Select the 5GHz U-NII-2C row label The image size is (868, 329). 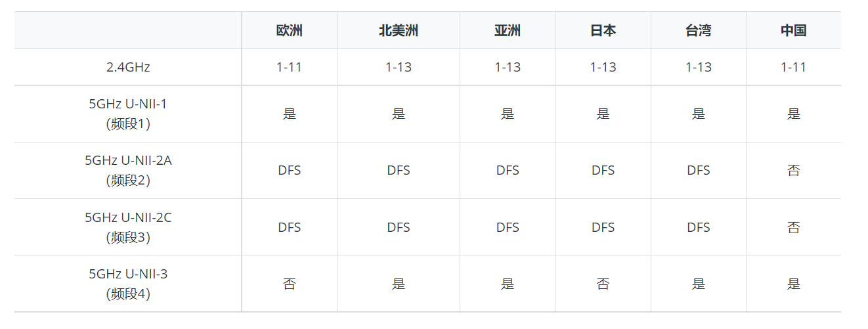(128, 227)
